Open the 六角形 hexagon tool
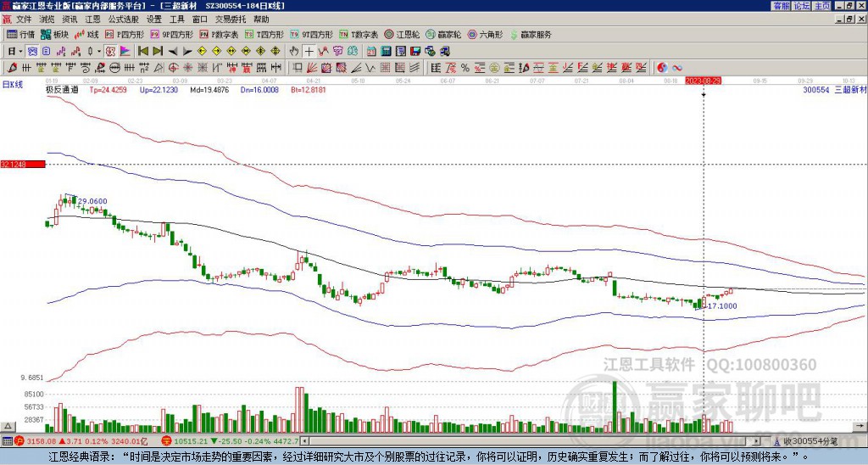This screenshot has width=868, height=465. (485, 34)
